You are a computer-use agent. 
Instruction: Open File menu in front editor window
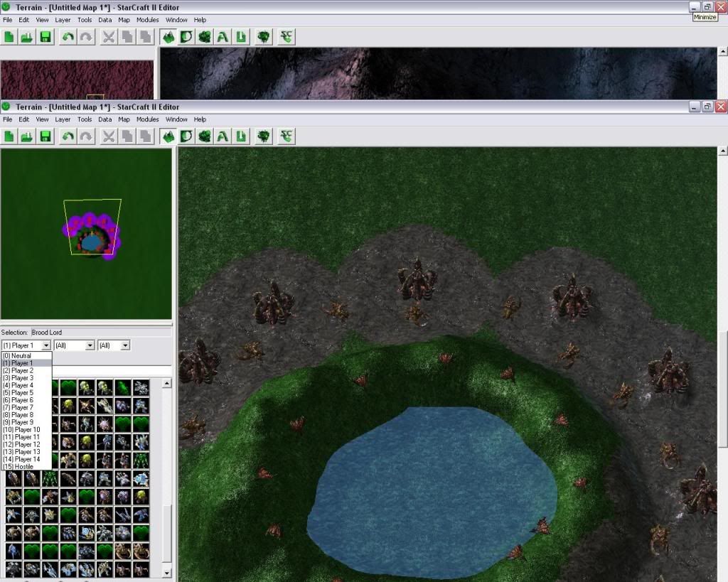(x=7, y=119)
